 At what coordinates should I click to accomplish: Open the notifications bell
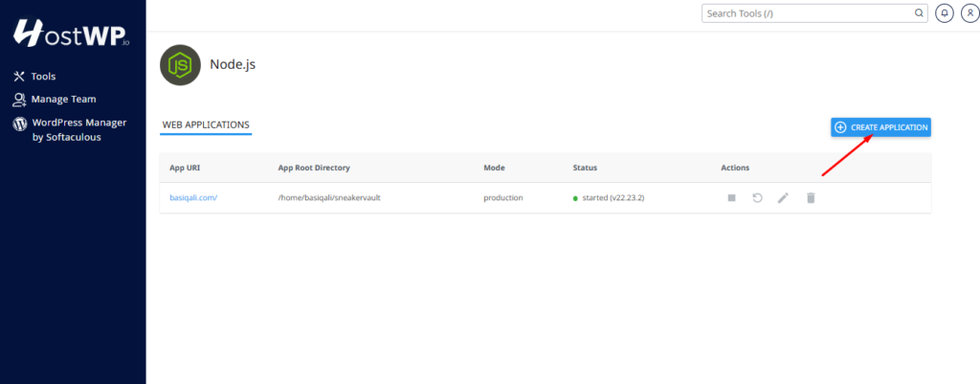(944, 12)
